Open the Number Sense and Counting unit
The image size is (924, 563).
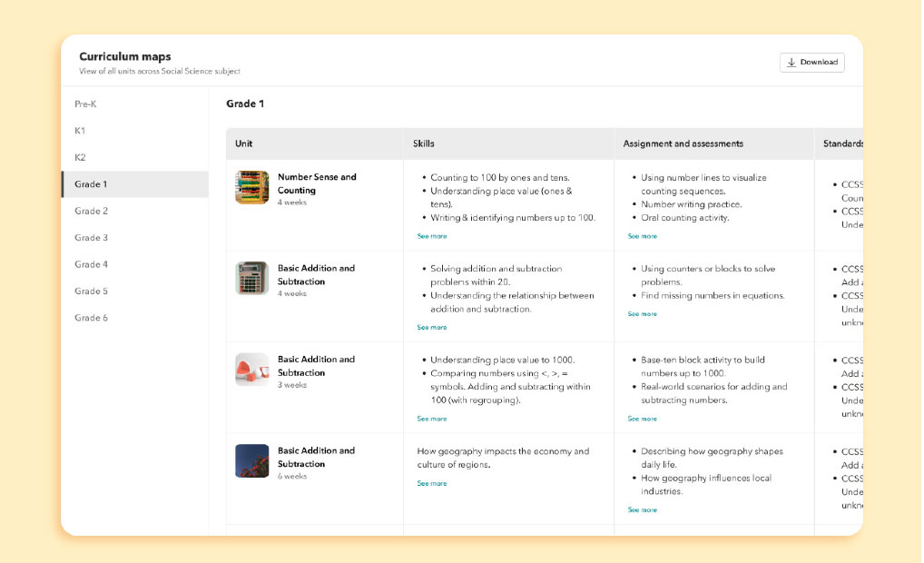pyautogui.click(x=317, y=183)
